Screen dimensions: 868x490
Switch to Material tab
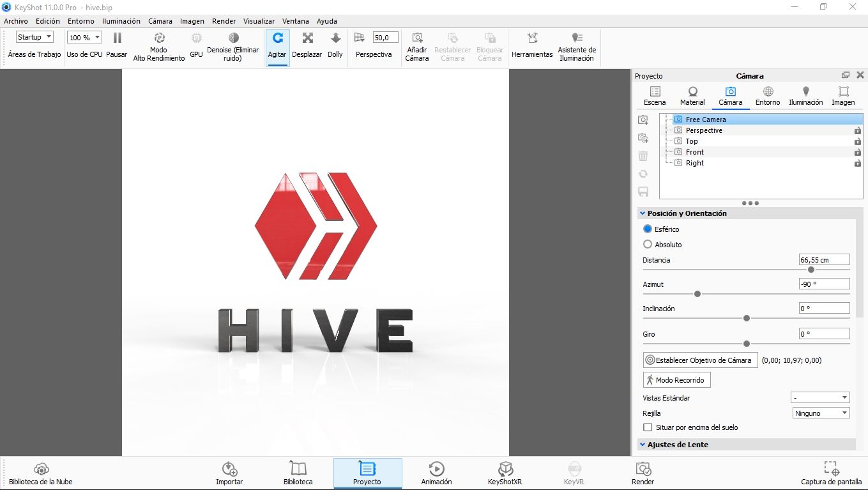click(x=692, y=96)
